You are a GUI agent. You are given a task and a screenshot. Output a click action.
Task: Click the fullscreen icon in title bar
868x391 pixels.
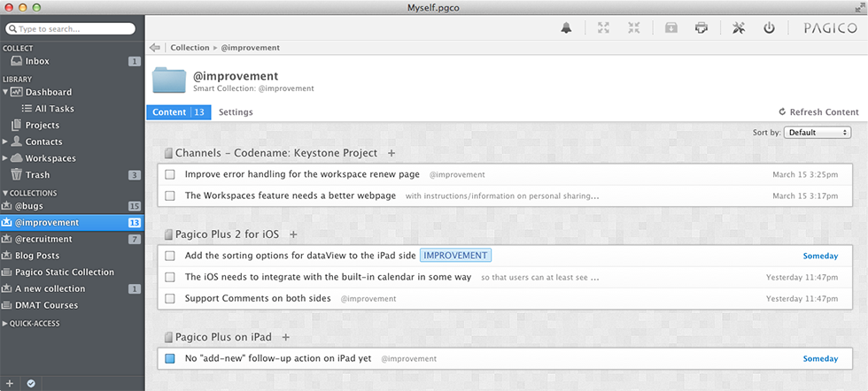coord(859,7)
